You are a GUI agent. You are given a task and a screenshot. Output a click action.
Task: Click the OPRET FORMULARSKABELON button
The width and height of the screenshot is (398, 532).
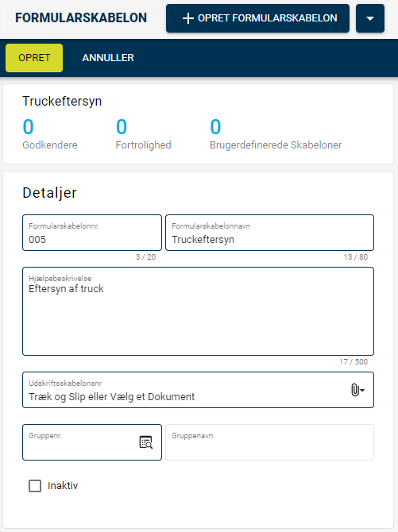pos(257,18)
